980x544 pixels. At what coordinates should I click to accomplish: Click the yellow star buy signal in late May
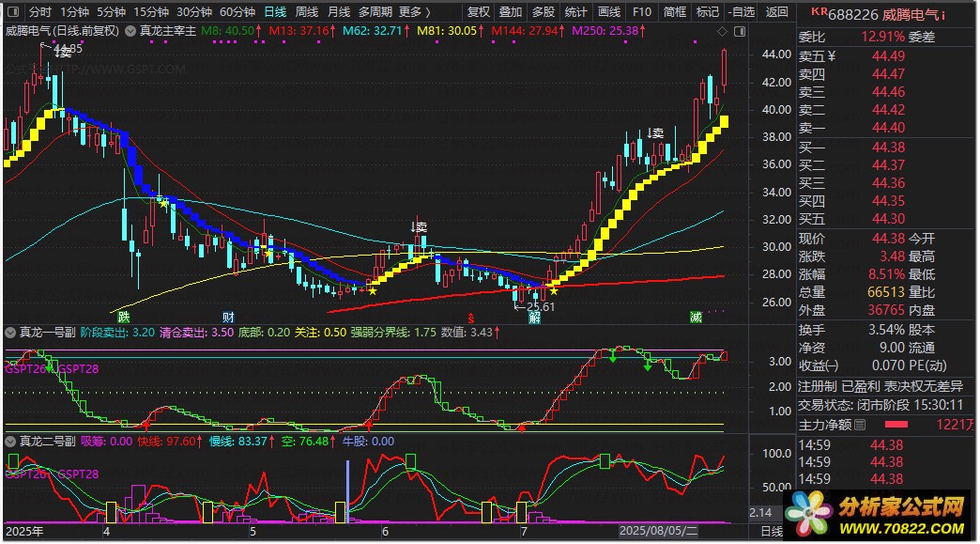[x=373, y=290]
